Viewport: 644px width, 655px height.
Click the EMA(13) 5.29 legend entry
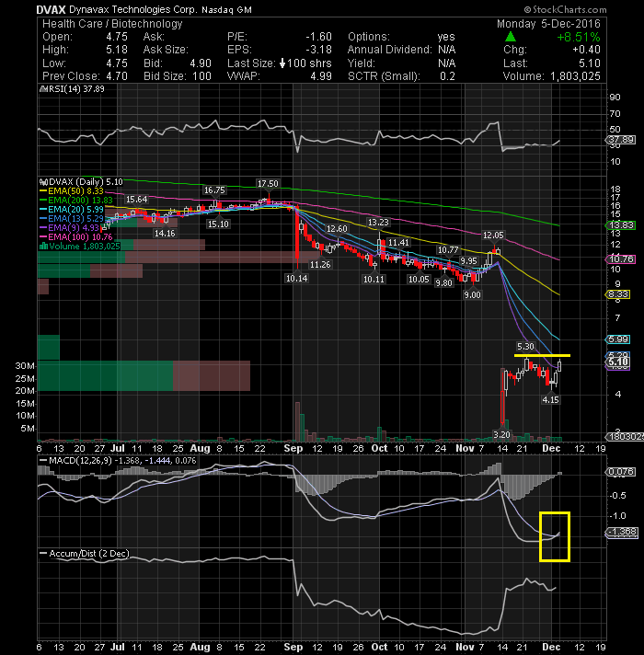click(x=72, y=218)
